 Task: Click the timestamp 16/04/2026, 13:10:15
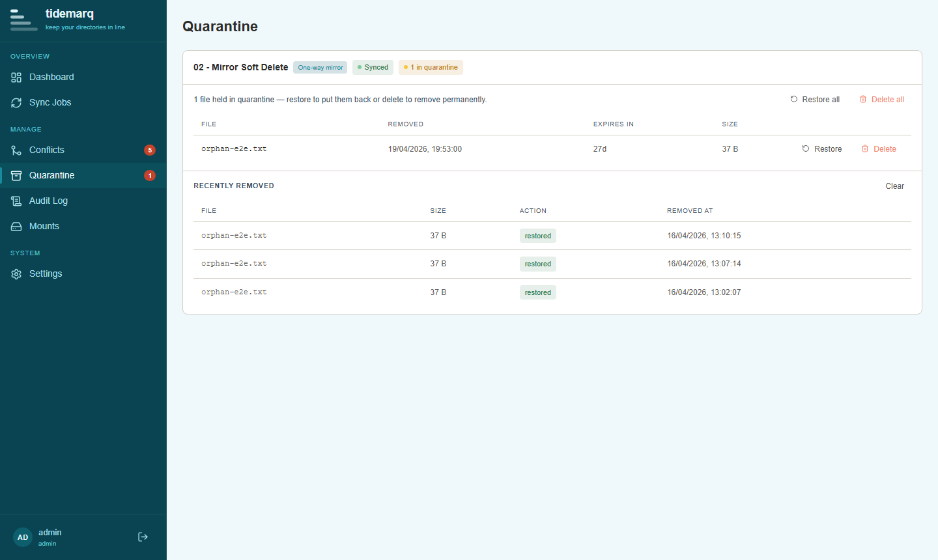pos(704,236)
